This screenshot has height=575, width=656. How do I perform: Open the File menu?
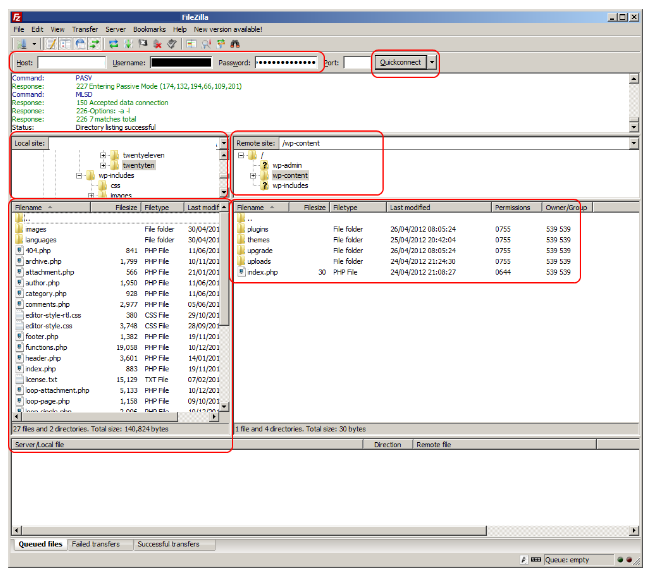click(19, 29)
